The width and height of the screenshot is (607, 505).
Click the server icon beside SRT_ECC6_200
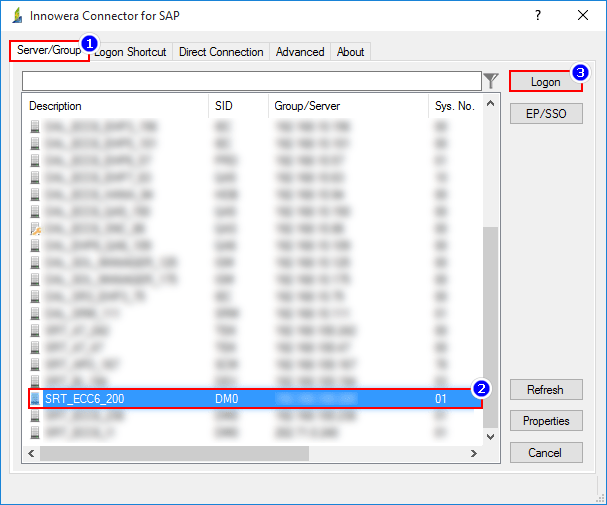pyautogui.click(x=35, y=399)
